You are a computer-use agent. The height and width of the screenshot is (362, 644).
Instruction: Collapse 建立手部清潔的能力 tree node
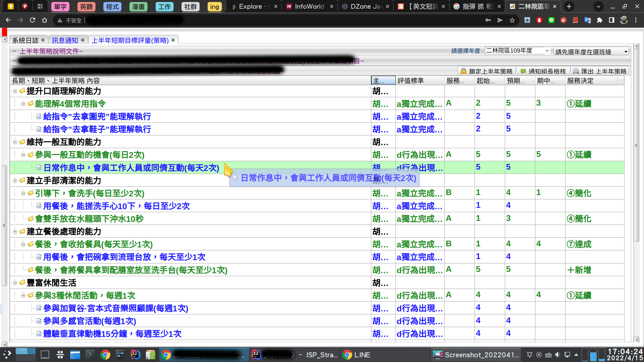(x=15, y=181)
